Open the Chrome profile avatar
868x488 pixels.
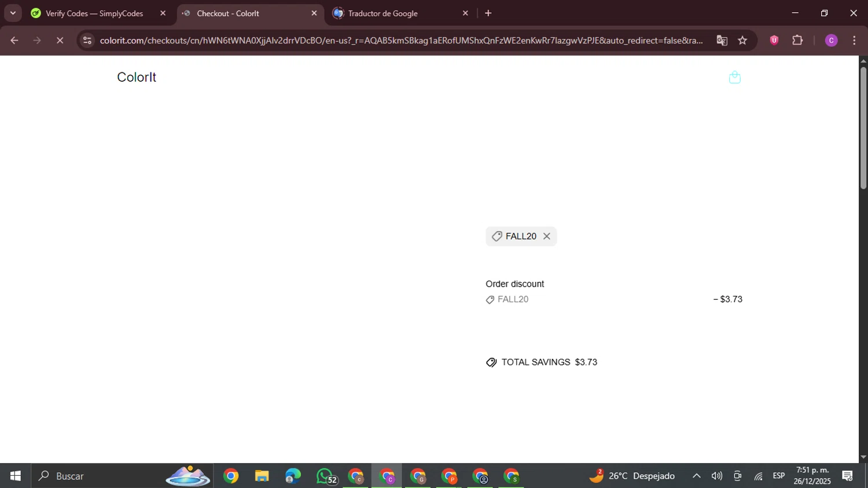pos(831,41)
